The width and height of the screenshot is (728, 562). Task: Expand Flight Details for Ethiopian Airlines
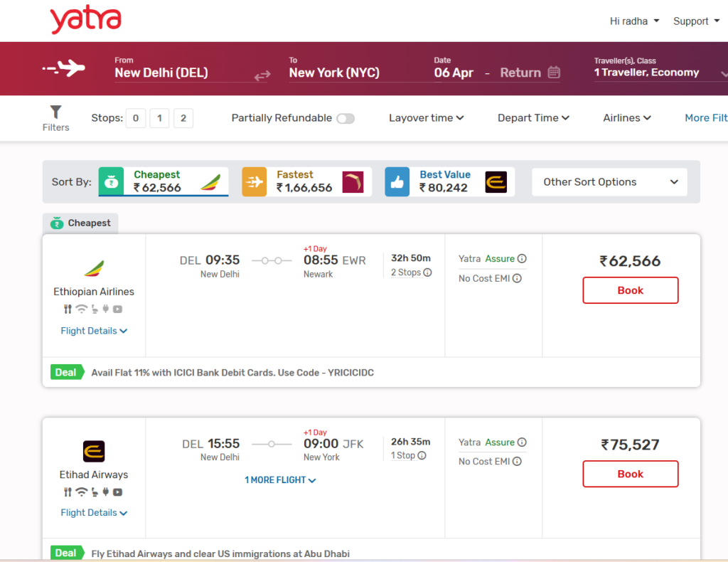click(x=94, y=331)
